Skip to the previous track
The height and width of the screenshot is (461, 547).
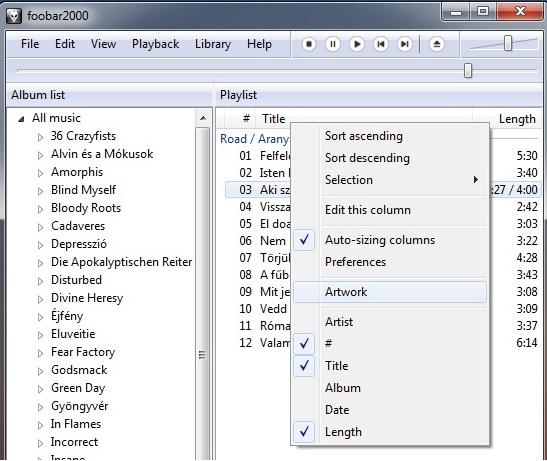click(381, 44)
